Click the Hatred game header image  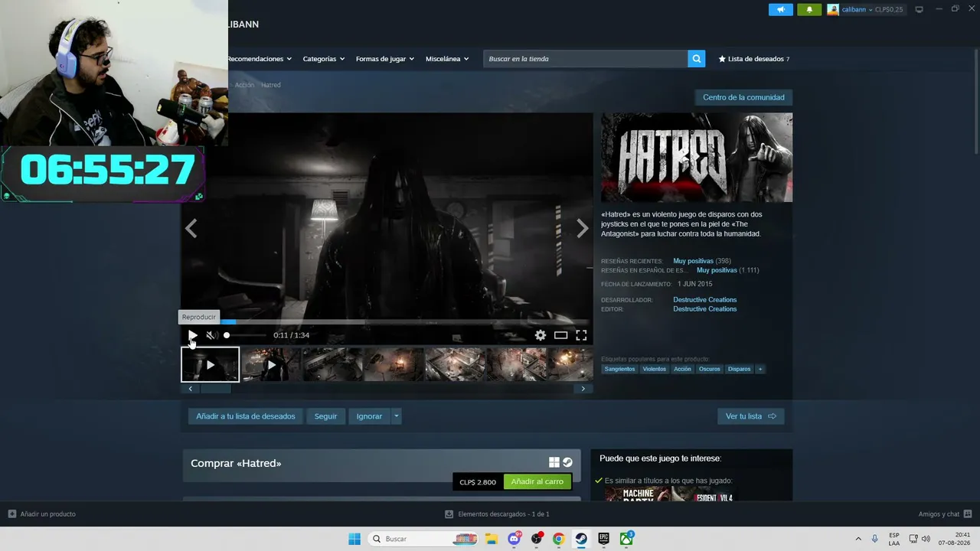697,158
